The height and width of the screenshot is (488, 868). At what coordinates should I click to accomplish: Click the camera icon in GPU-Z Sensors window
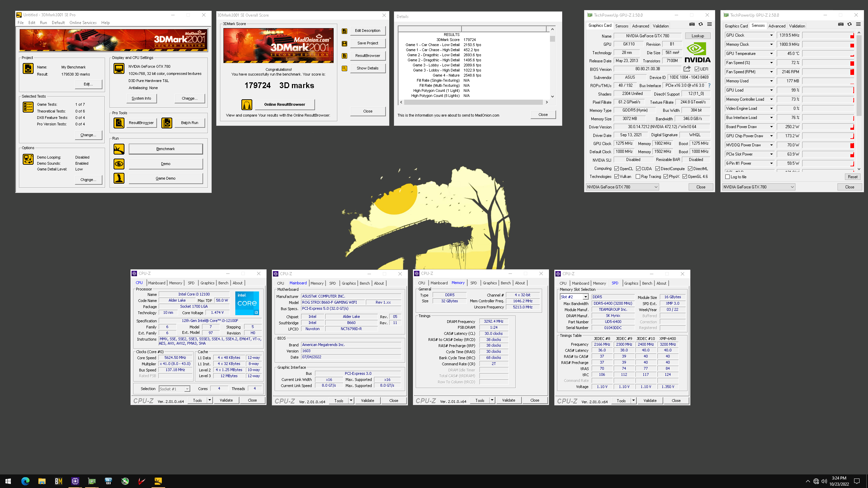pos(841,24)
